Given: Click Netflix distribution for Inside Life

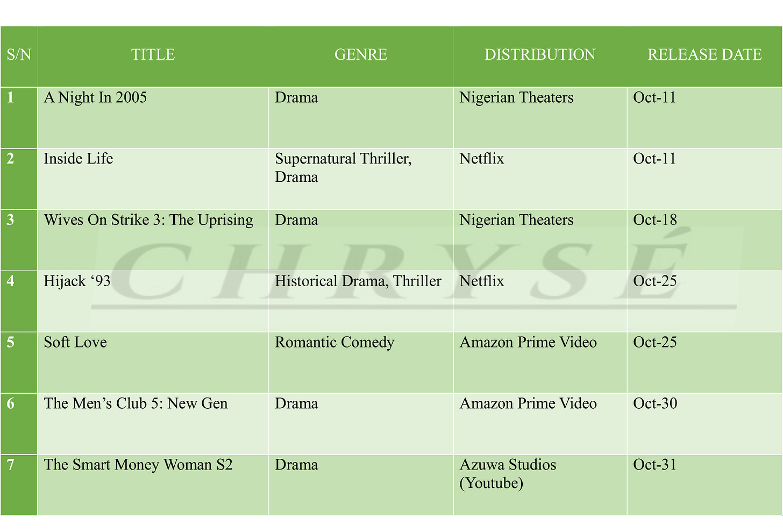Looking at the screenshot, I should tap(482, 159).
